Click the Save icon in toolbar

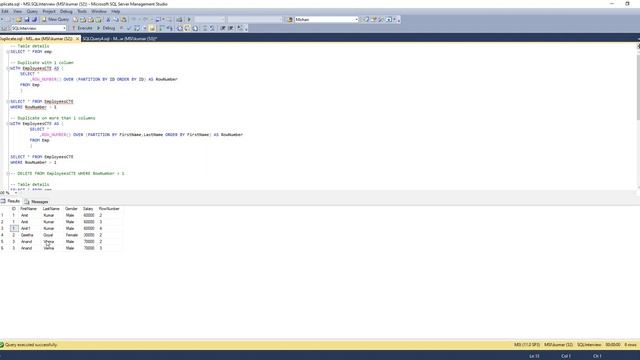coord(27,20)
